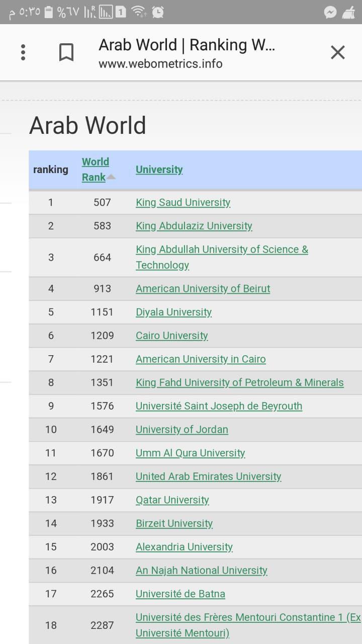362x644 pixels.
Task: Select world rank value 507
Action: (x=102, y=203)
